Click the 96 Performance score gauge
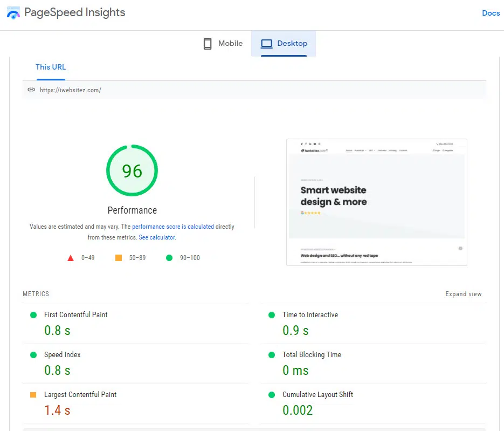 pos(132,170)
